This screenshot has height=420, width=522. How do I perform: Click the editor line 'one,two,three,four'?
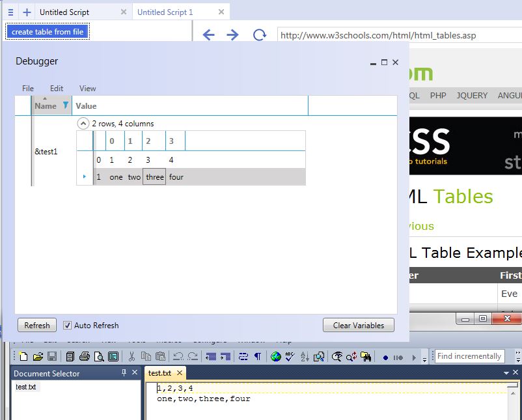pos(204,399)
